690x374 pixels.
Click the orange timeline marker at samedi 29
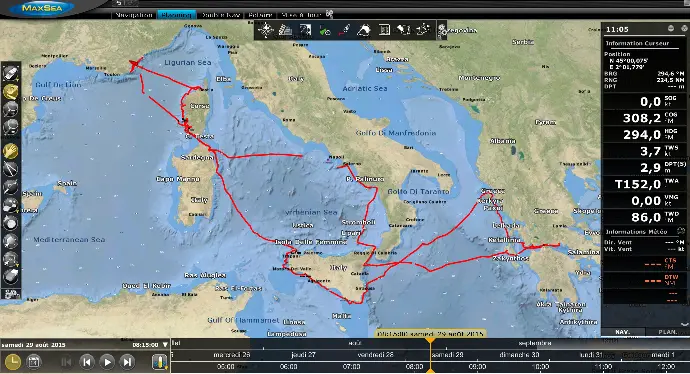pos(430,341)
